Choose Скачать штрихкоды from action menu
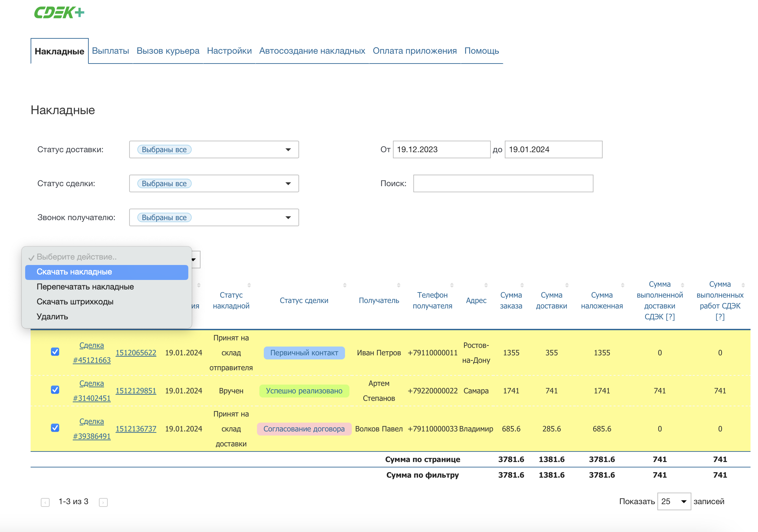 tap(75, 302)
